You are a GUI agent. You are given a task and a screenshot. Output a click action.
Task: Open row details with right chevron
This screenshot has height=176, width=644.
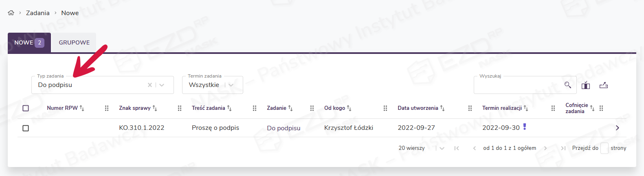click(x=618, y=128)
